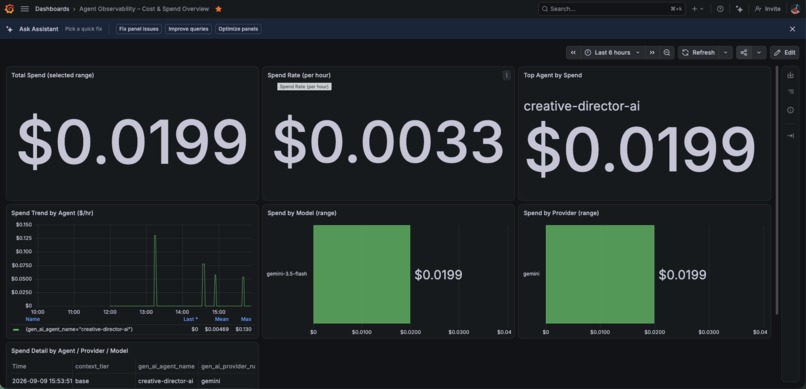Screen dimensions: 806x389
Task: Click the Invite button
Action: pos(767,9)
